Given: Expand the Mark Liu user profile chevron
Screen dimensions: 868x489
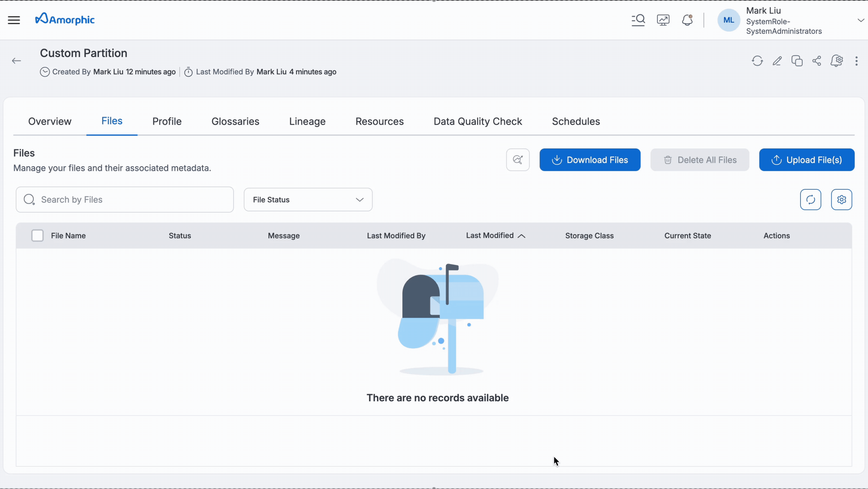Looking at the screenshot, I should 860,21.
